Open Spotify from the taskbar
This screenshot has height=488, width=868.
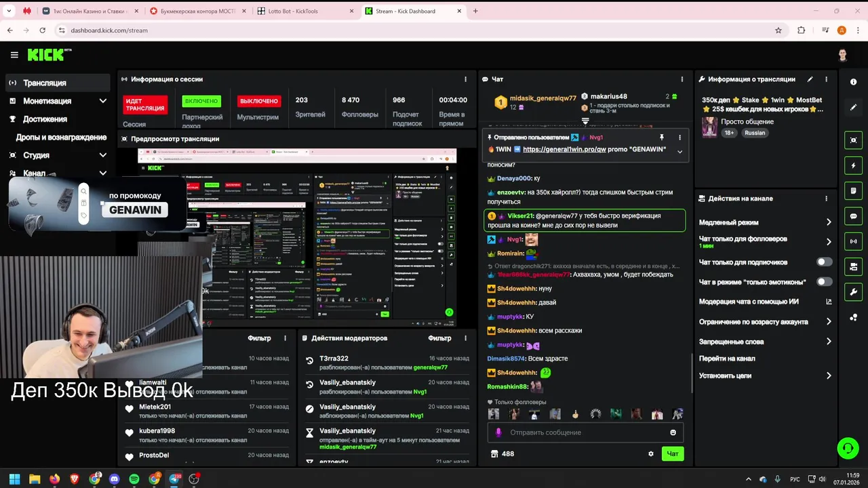[x=134, y=479]
